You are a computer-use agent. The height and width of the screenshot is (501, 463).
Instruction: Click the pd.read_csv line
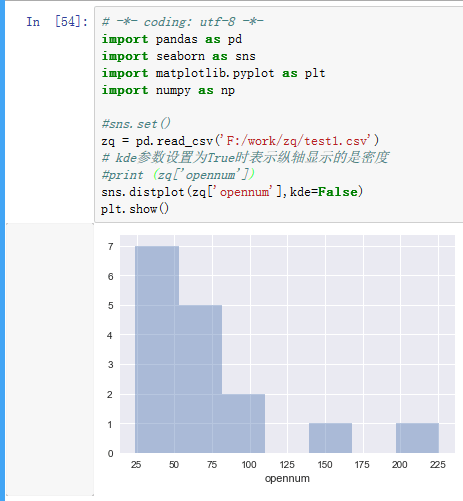[240, 141]
